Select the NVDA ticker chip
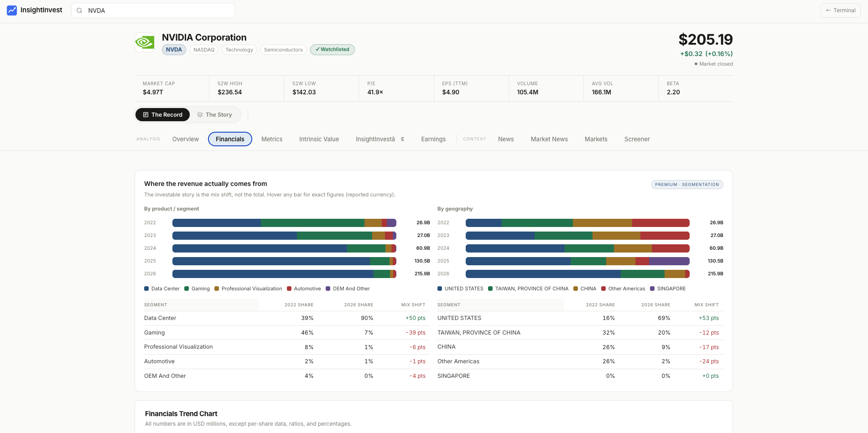 click(174, 50)
